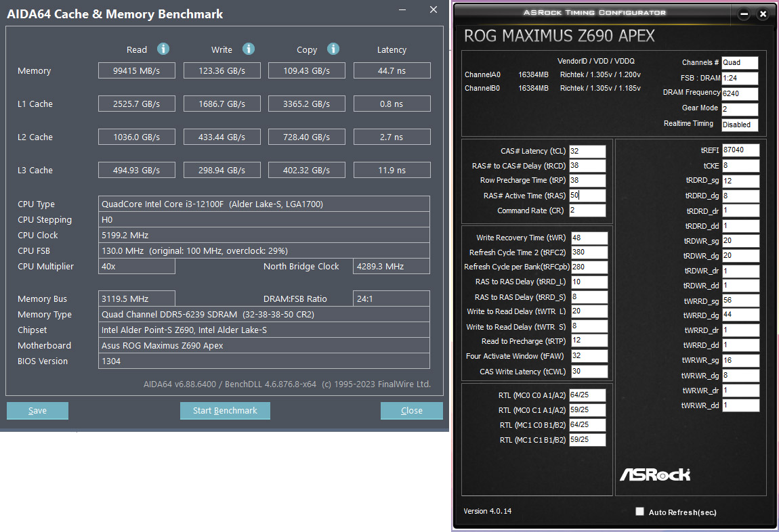Click the CPU Clock value 5199.2 MHz

(x=264, y=236)
